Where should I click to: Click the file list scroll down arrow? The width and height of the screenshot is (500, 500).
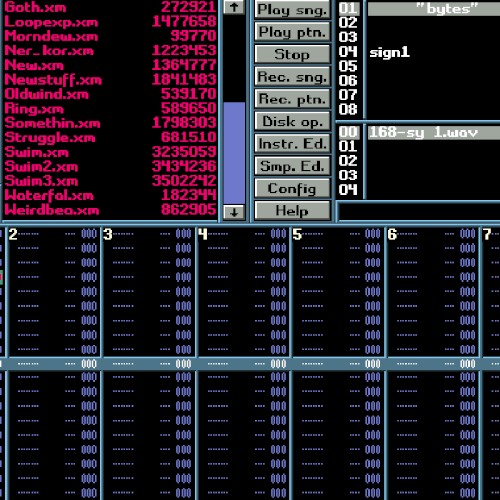tap(234, 212)
